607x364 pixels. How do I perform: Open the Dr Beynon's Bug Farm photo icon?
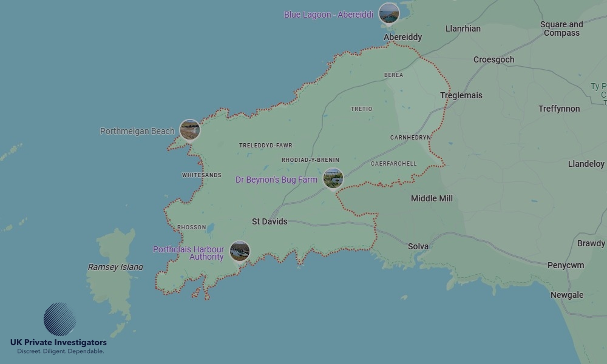[x=333, y=178]
